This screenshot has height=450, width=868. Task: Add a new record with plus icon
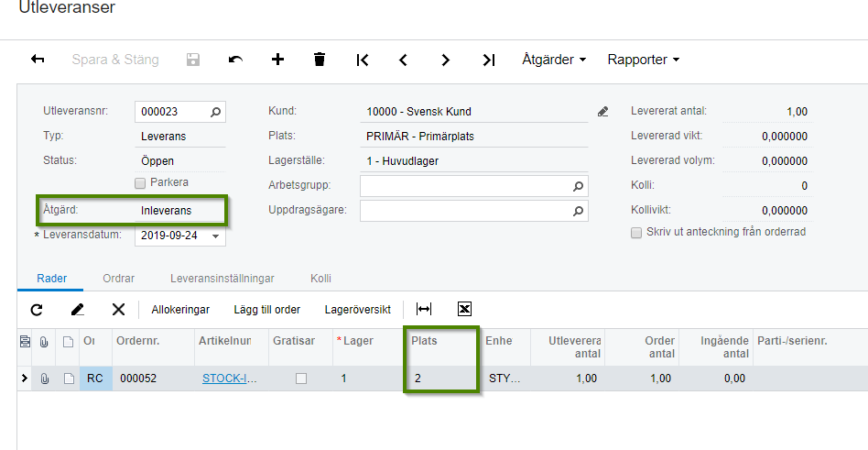pyautogui.click(x=278, y=60)
